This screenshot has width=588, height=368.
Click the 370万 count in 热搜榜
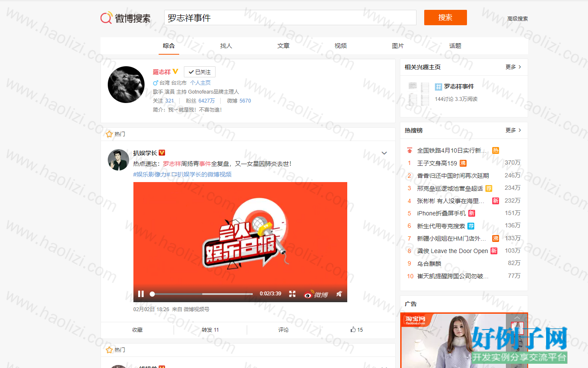click(x=513, y=163)
